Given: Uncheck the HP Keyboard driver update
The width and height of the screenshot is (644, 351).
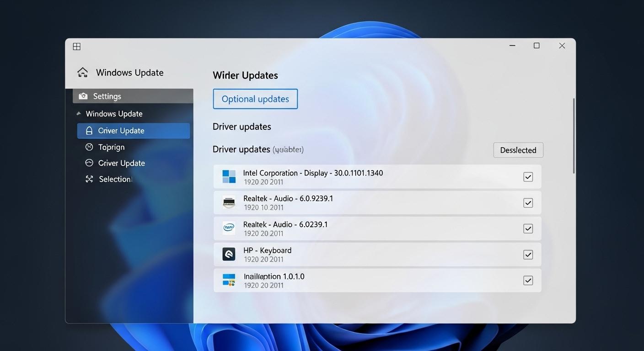Looking at the screenshot, I should [x=528, y=255].
